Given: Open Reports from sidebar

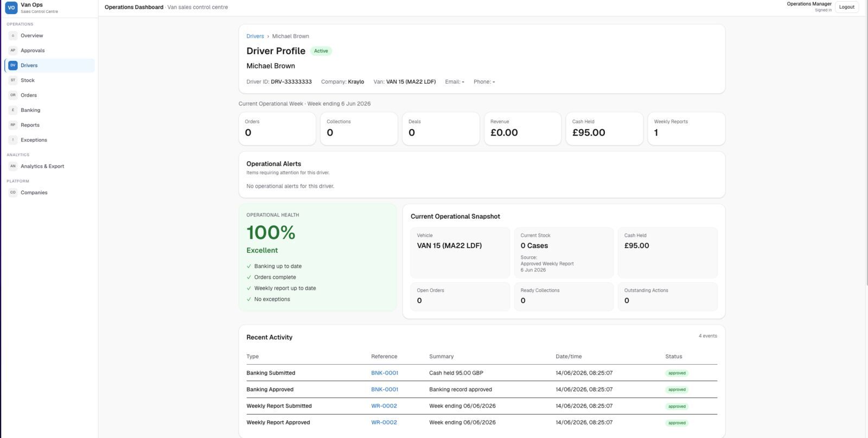Looking at the screenshot, I should [x=50, y=125].
